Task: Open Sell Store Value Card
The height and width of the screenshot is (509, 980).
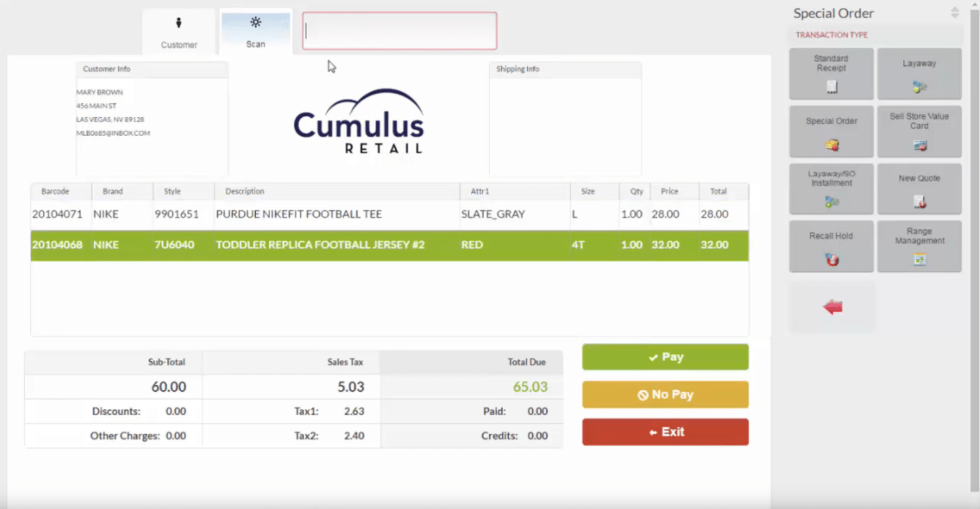Action: pos(919,132)
